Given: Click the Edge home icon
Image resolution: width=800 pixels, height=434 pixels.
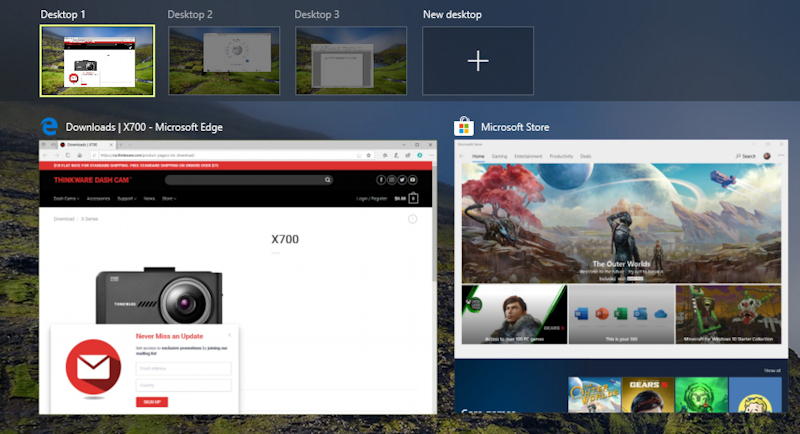Looking at the screenshot, I should pos(80,155).
